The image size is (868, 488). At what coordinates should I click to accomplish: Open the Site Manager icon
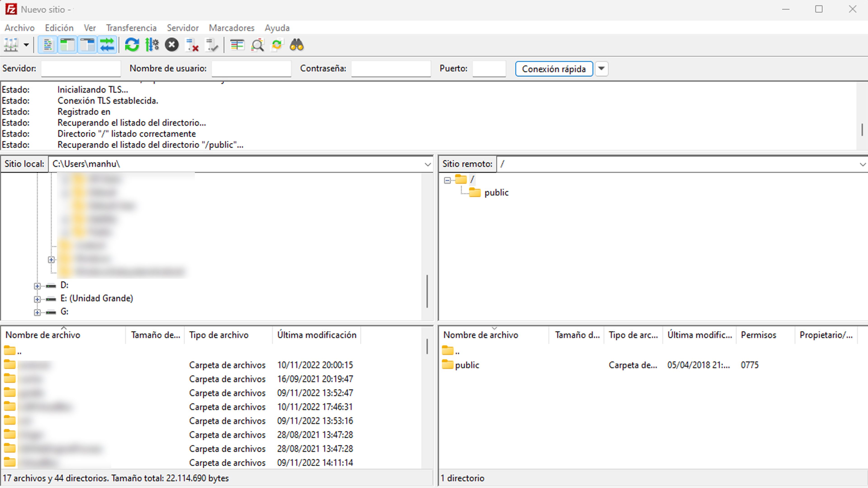[x=11, y=45]
